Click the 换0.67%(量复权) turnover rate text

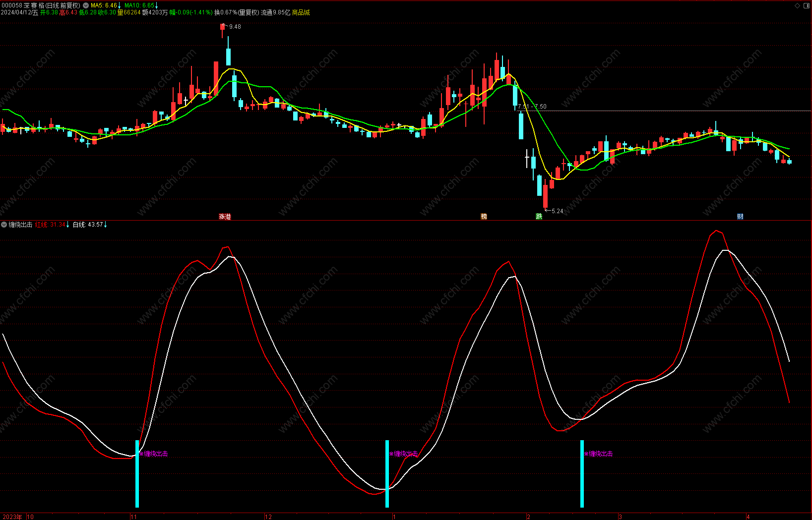(x=237, y=12)
